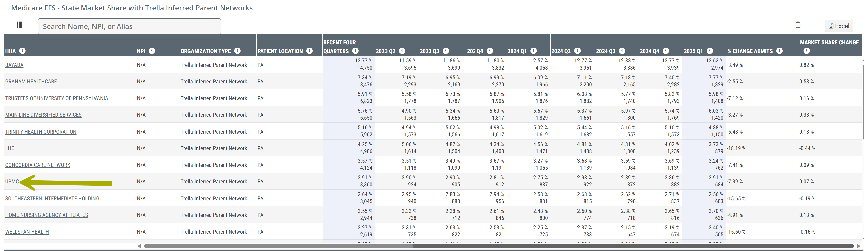The height and width of the screenshot is (251, 868).
Task: Open the Graham Healthcare link
Action: (31, 81)
